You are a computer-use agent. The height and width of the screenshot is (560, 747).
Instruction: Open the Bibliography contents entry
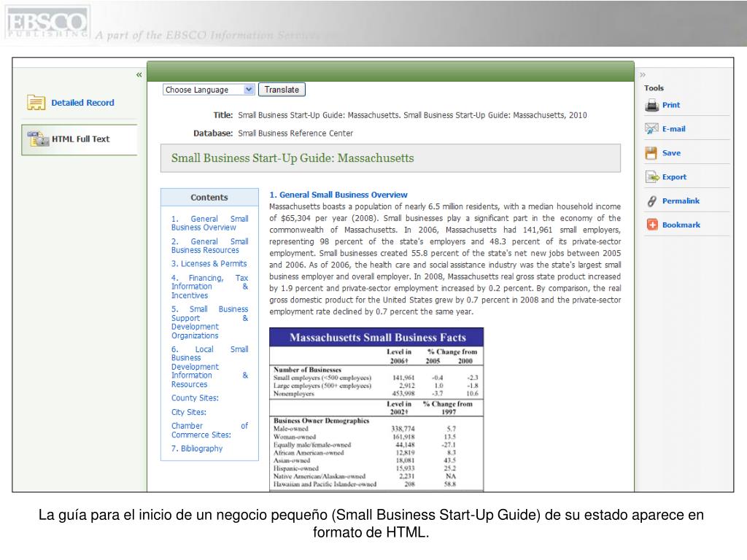(x=197, y=448)
